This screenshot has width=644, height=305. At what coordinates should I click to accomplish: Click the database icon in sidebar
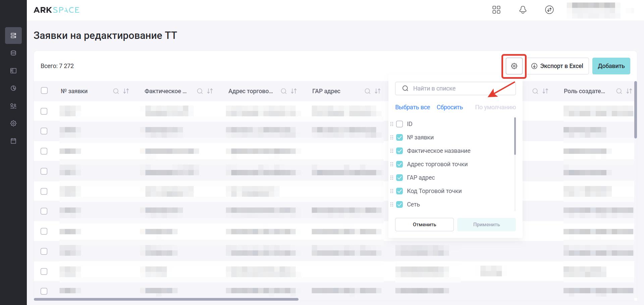13,53
